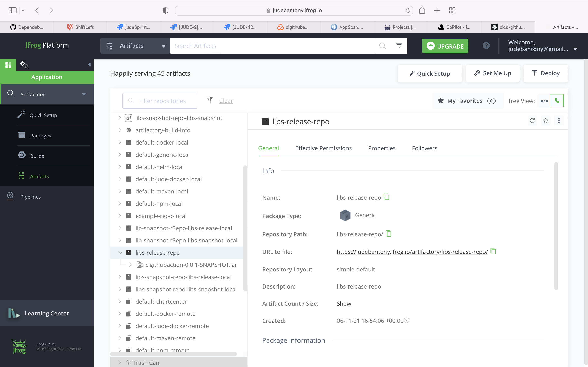
Task: Open the Properties tab
Action: [x=381, y=148]
